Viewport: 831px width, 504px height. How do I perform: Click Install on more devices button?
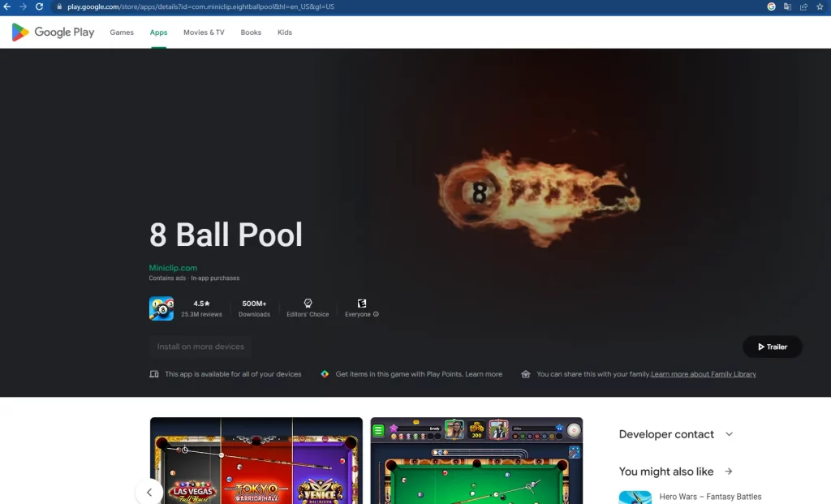pyautogui.click(x=200, y=347)
